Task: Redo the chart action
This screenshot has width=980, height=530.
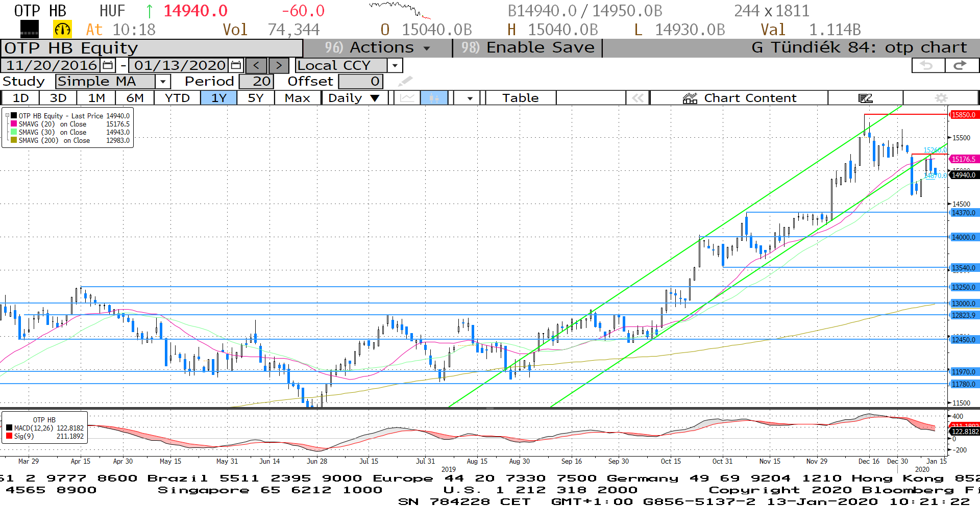Action: [x=961, y=65]
